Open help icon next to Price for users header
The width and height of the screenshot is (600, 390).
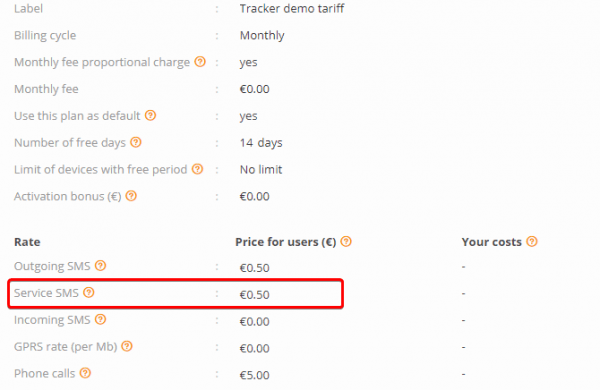click(346, 242)
